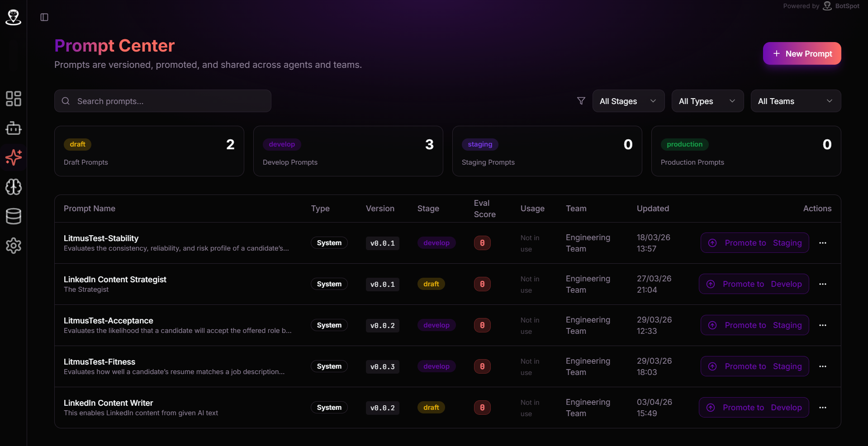Open the brain knowledge icon in sidebar
868x446 pixels.
(x=14, y=187)
